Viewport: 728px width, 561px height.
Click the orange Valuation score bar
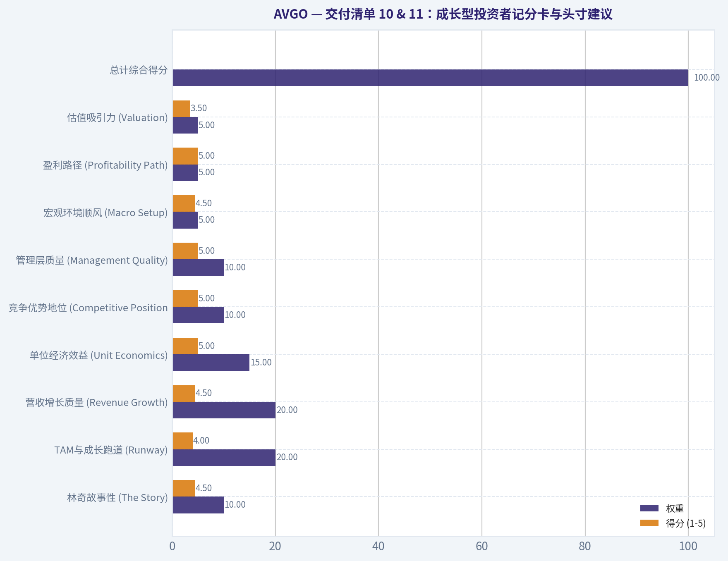click(182, 109)
